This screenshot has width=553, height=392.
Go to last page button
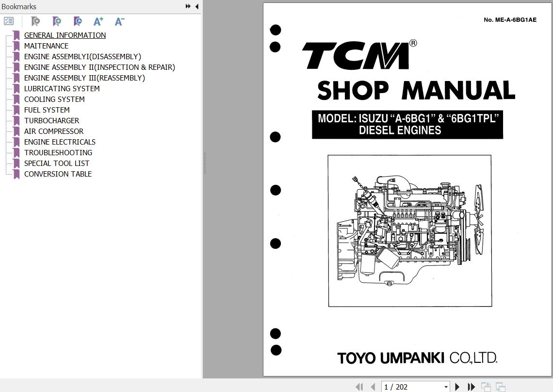tap(471, 387)
